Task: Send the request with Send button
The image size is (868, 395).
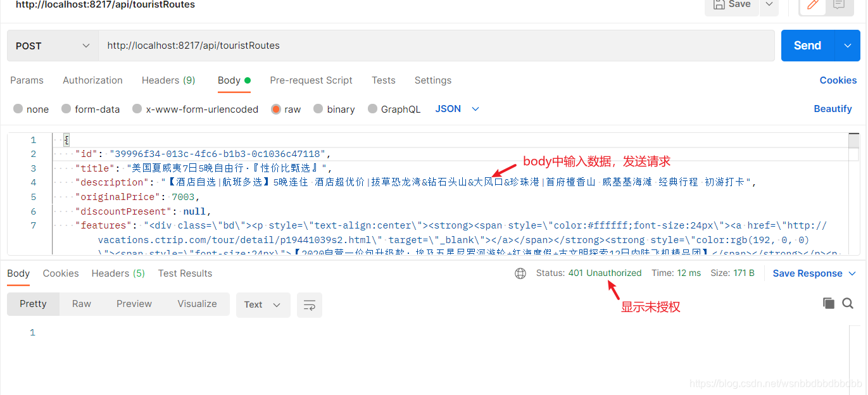Action: 808,46
